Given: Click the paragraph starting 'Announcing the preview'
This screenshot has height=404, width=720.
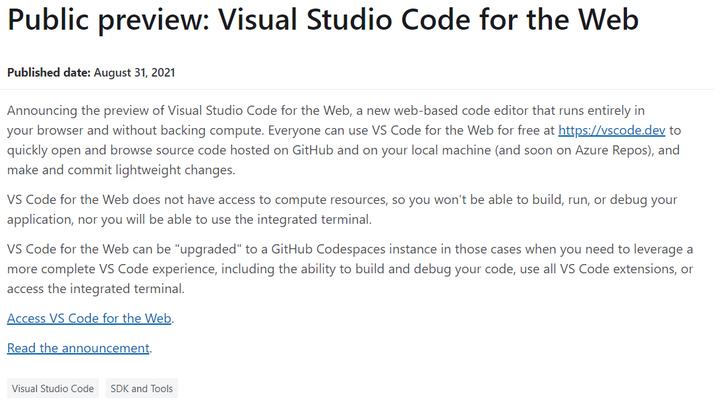Looking at the screenshot, I should (344, 140).
